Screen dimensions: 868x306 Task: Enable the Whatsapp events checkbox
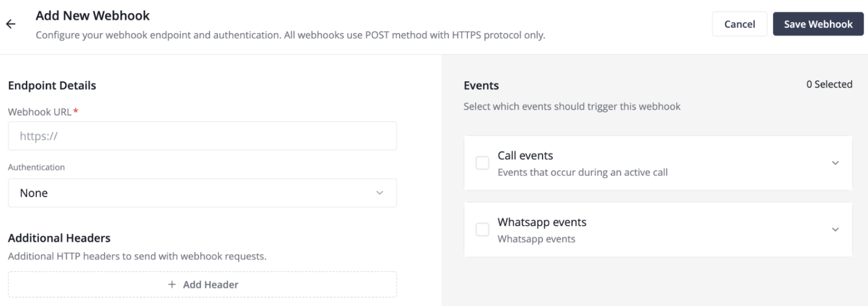tap(482, 229)
